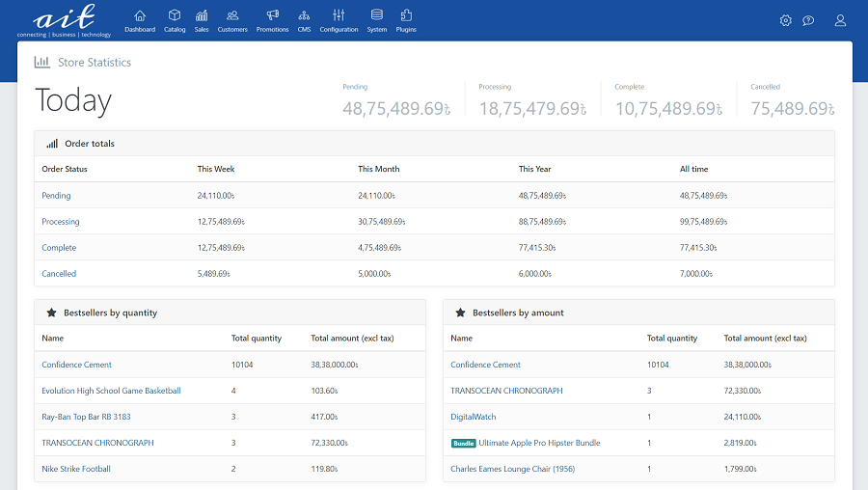The height and width of the screenshot is (490, 868).
Task: Open the Complete order status link
Action: tap(59, 248)
